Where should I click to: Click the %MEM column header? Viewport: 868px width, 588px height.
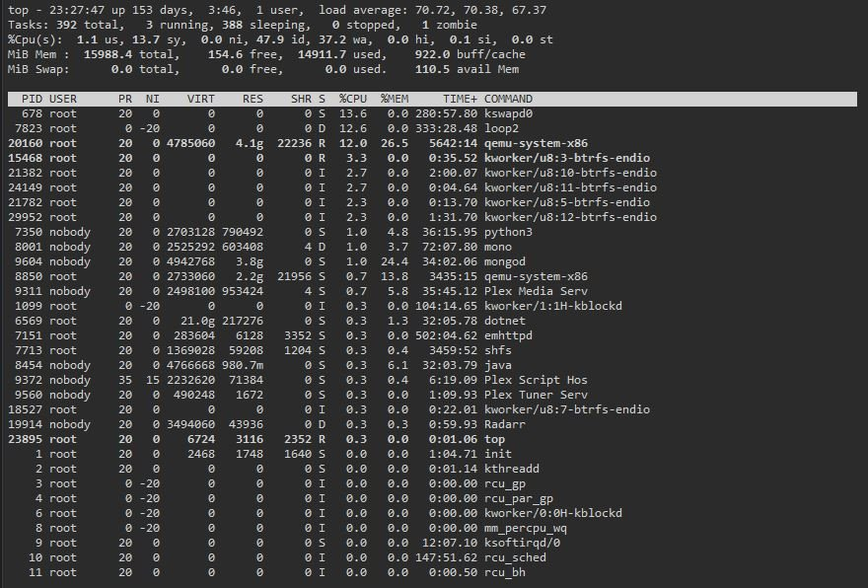pos(395,99)
